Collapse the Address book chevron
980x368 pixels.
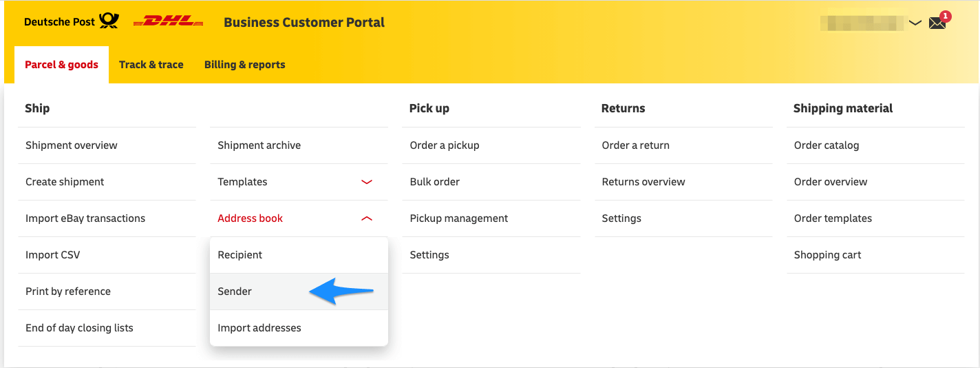click(367, 218)
